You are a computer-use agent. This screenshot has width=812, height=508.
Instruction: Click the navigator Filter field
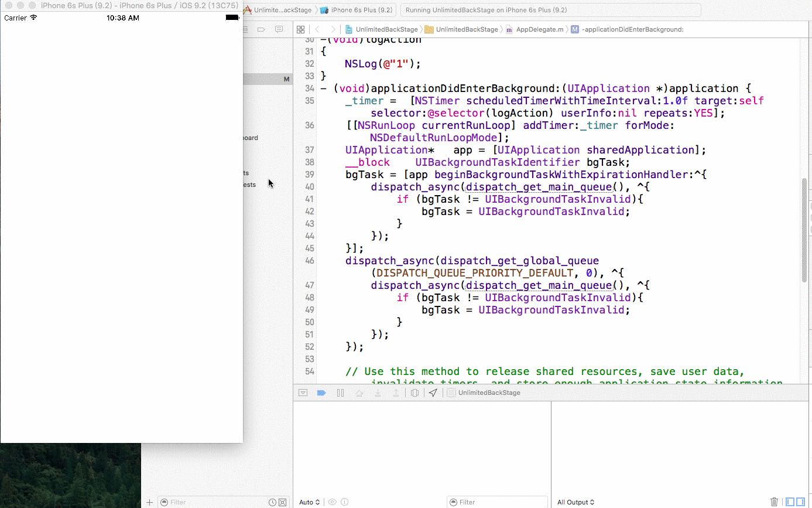(x=214, y=502)
